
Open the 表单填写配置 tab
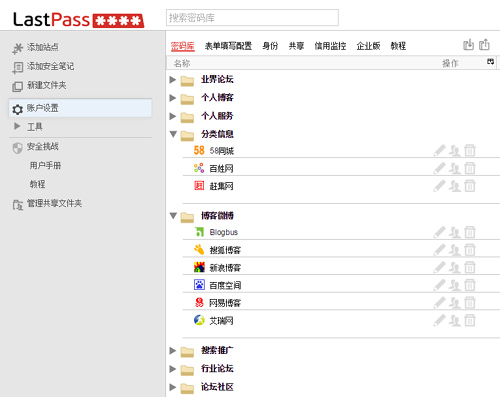228,46
